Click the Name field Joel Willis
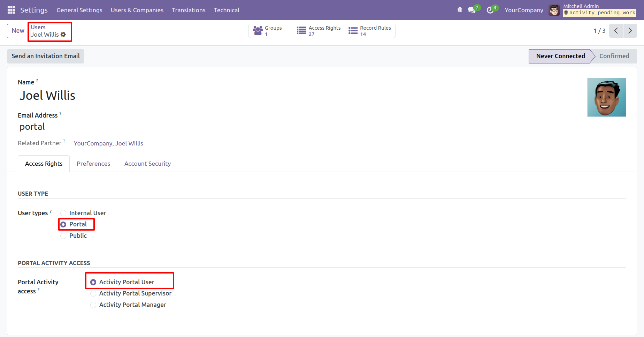Viewport: 644px width, 337px height. 47,96
